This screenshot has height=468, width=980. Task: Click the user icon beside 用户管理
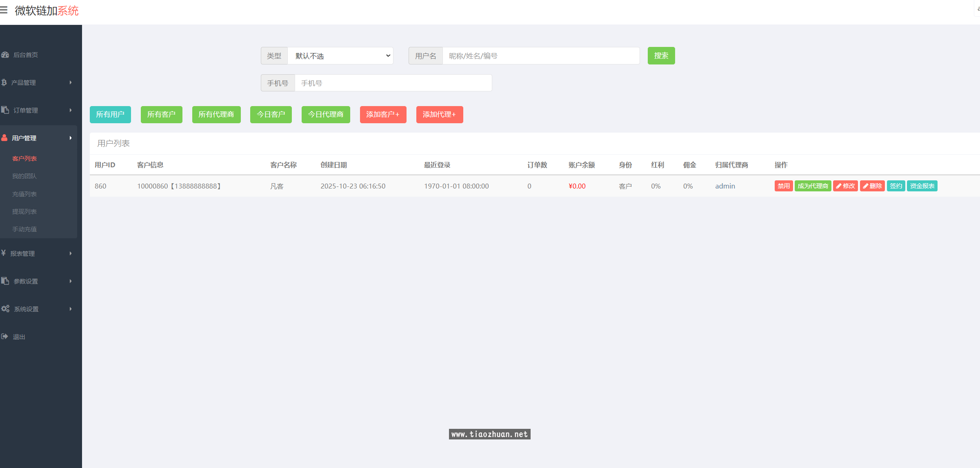coord(4,138)
